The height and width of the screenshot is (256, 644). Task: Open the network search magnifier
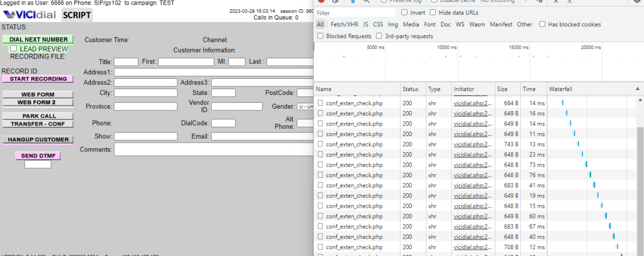click(367, 2)
